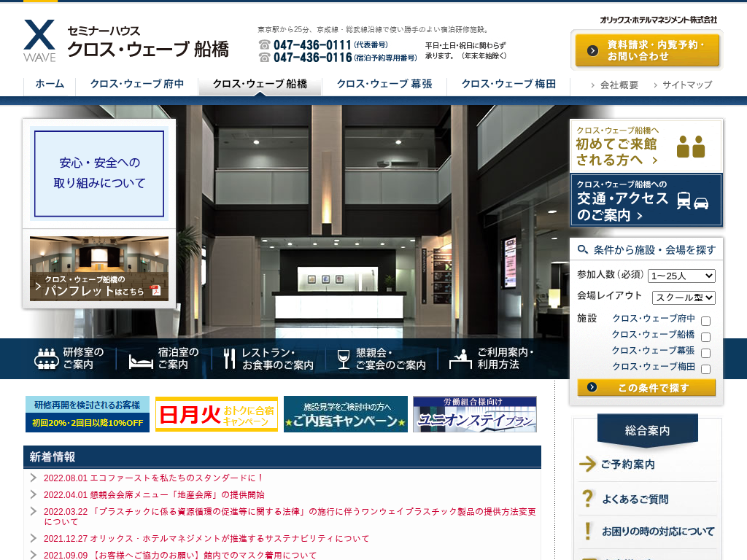Click the exclamation icon for お困りの時の対応

[588, 531]
